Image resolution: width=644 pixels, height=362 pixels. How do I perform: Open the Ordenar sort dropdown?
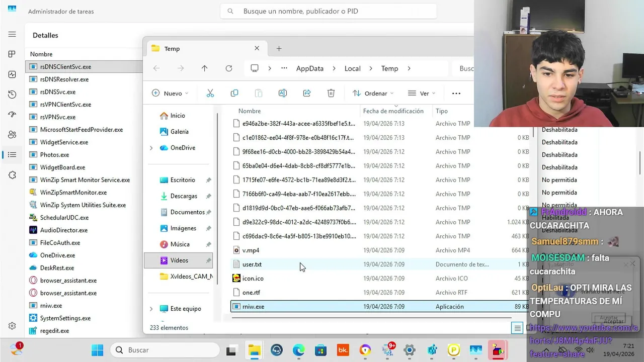(373, 93)
